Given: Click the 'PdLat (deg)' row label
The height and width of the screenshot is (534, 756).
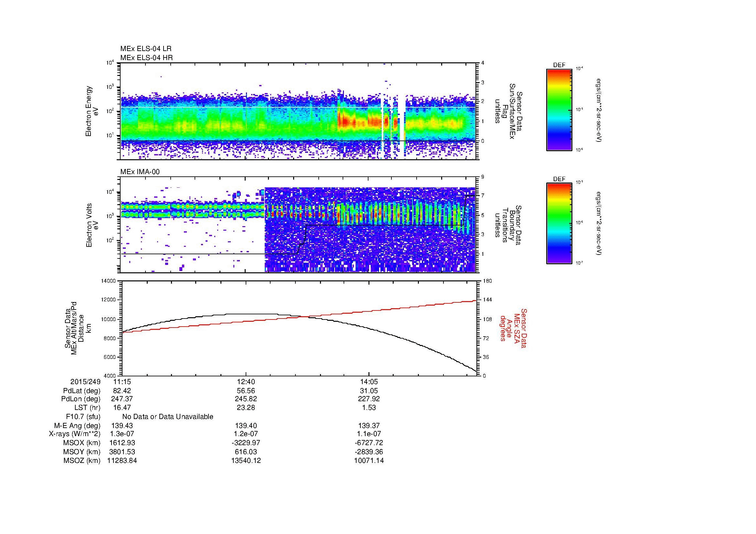Looking at the screenshot, I should tap(82, 391).
